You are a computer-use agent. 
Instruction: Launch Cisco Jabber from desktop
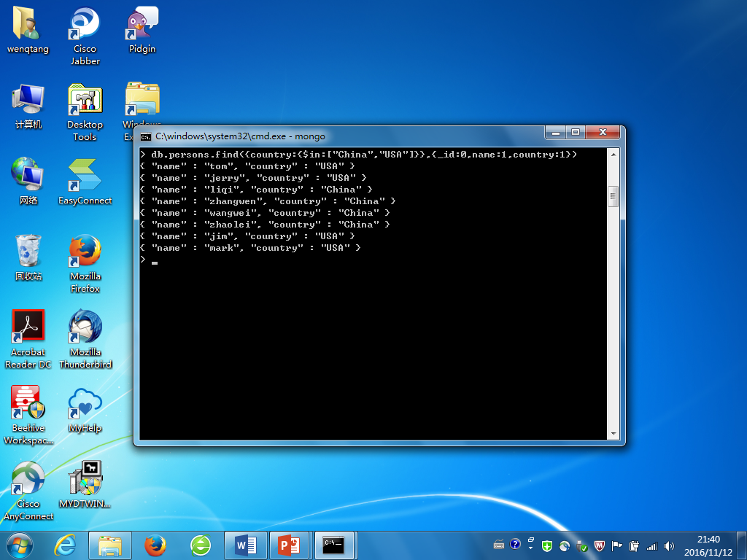pos(85,36)
